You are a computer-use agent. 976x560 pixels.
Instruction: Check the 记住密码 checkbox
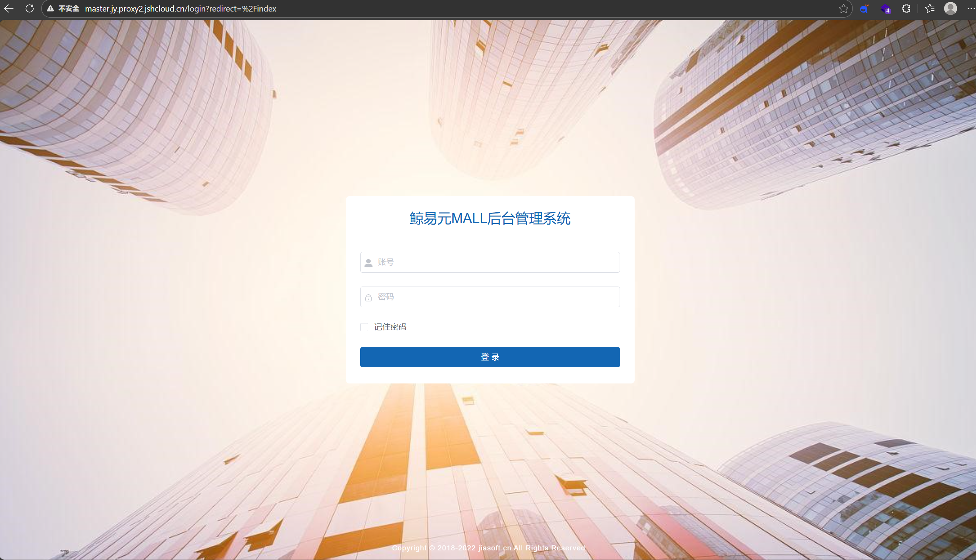pyautogui.click(x=364, y=327)
